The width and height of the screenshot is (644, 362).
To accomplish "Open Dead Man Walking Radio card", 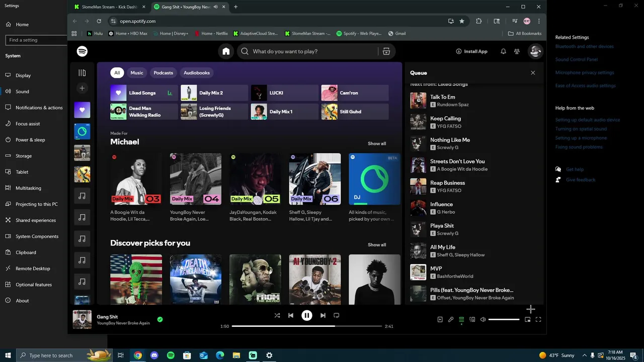I will coord(144,112).
